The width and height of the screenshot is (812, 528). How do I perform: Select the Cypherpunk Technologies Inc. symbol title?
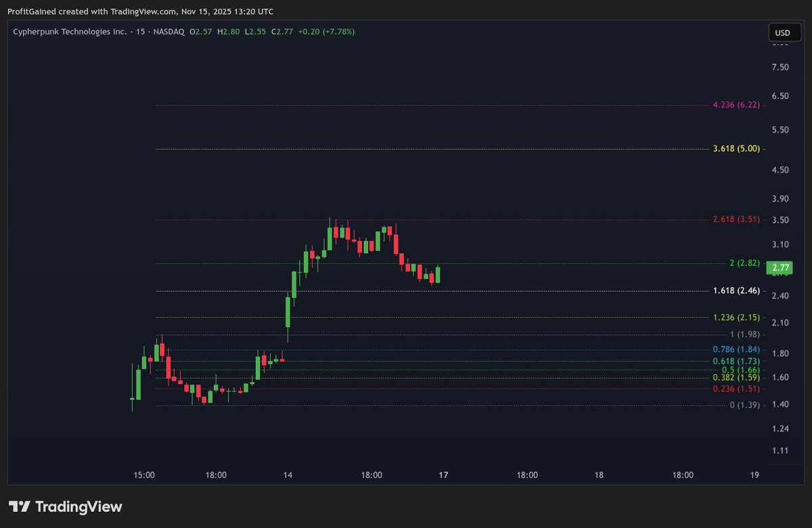pos(70,32)
